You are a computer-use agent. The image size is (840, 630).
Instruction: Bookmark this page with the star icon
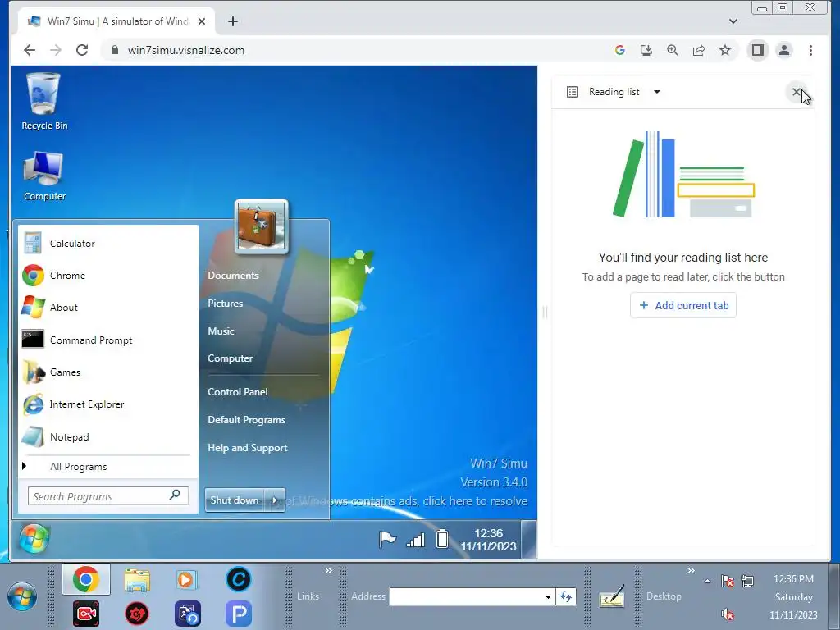pyautogui.click(x=725, y=50)
